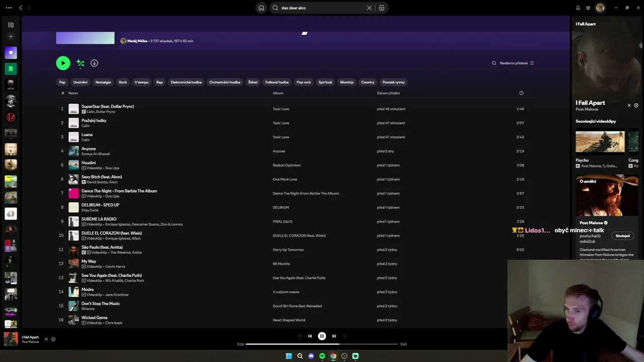644x362 pixels.
Task: Toggle smart shuffle sparkle icon
Action: [80, 63]
